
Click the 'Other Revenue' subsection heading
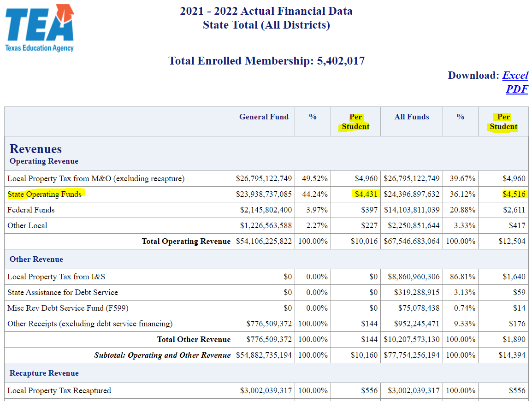pos(36,259)
